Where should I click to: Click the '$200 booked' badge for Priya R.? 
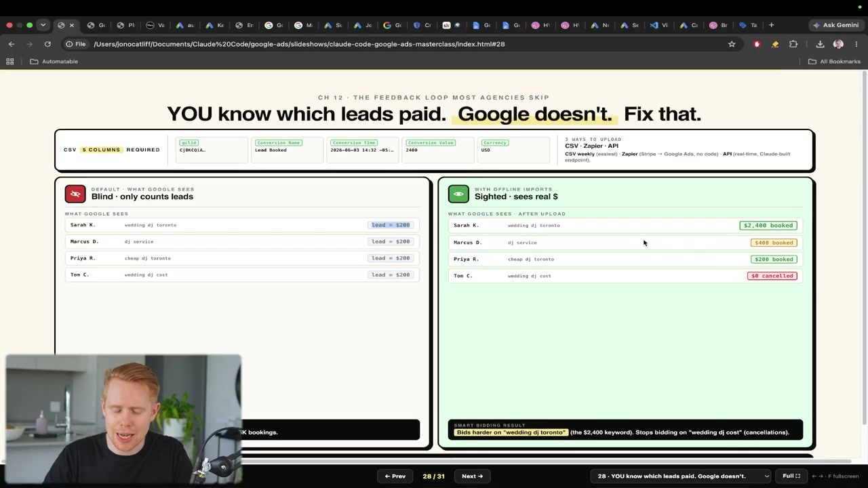tap(774, 259)
